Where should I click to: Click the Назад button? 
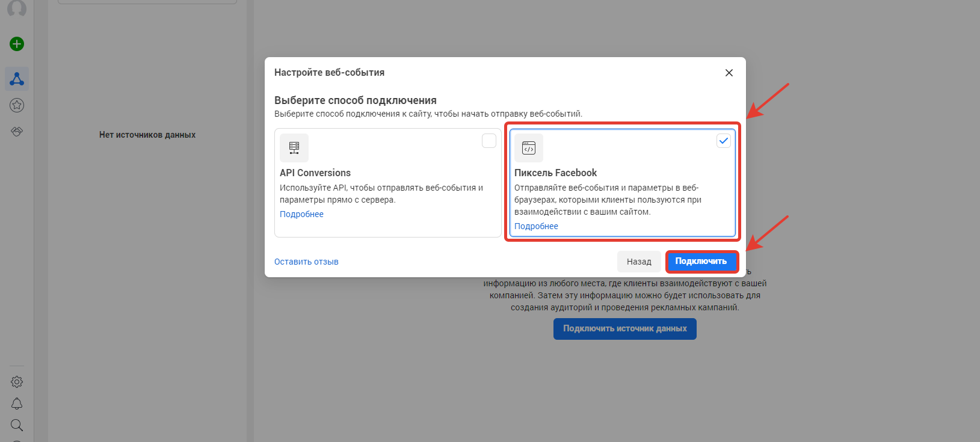[x=639, y=262]
